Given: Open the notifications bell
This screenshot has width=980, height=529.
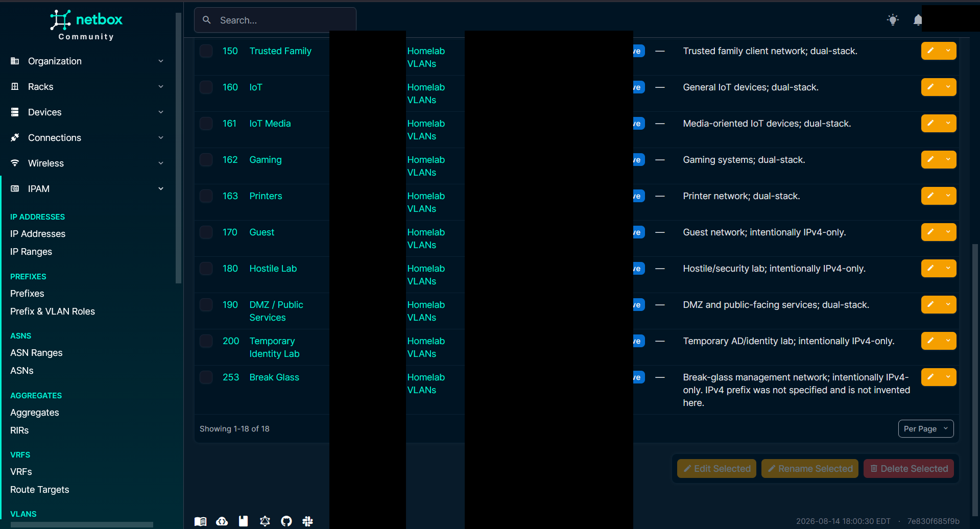Looking at the screenshot, I should click(x=917, y=20).
